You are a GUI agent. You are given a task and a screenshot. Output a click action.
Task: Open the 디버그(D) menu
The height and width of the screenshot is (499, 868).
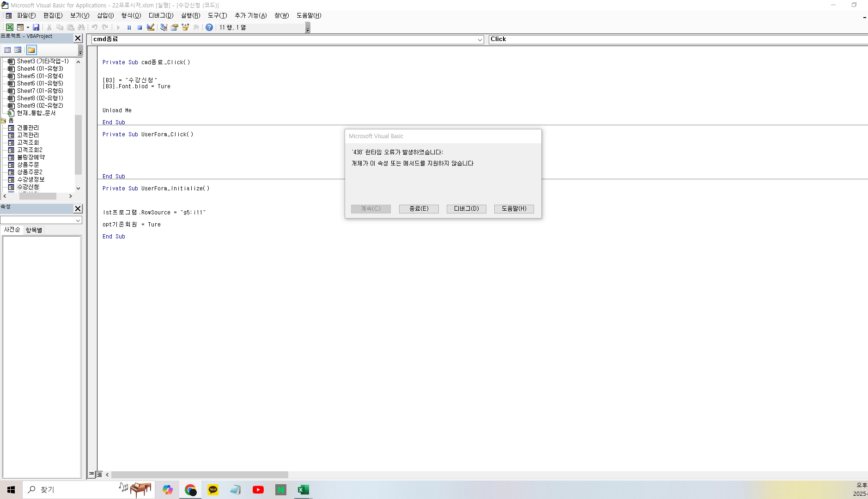pos(161,15)
